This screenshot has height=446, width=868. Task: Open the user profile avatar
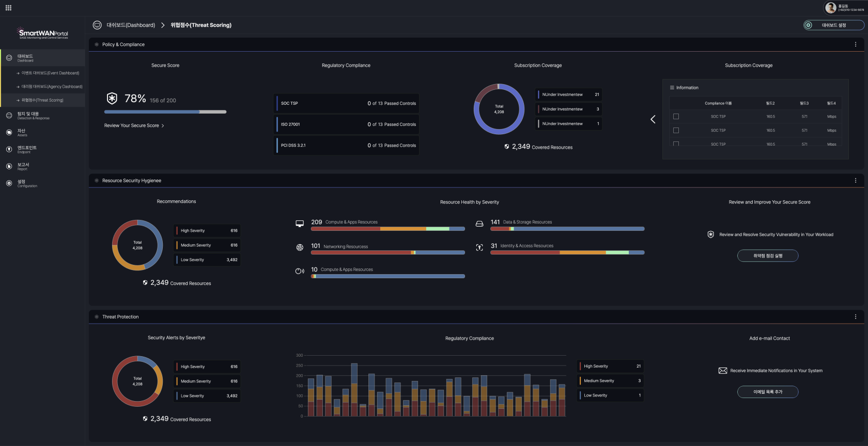831,7
